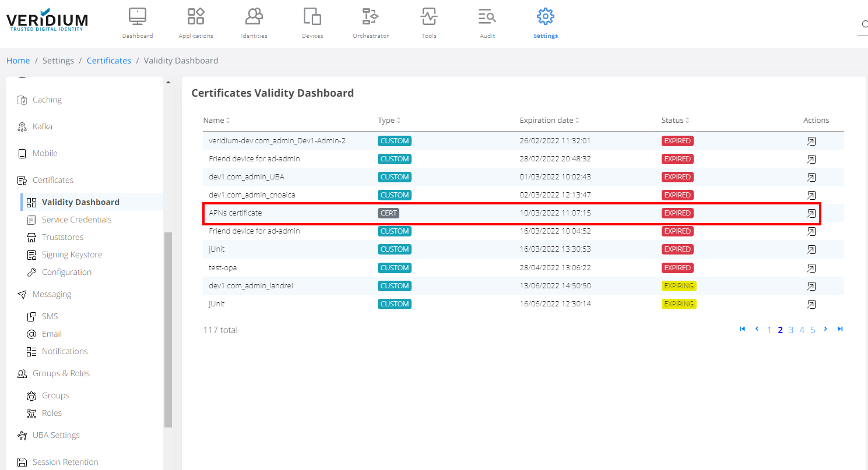This screenshot has height=470, width=868.
Task: Select the Identities icon in the navbar
Action: pyautogui.click(x=254, y=22)
